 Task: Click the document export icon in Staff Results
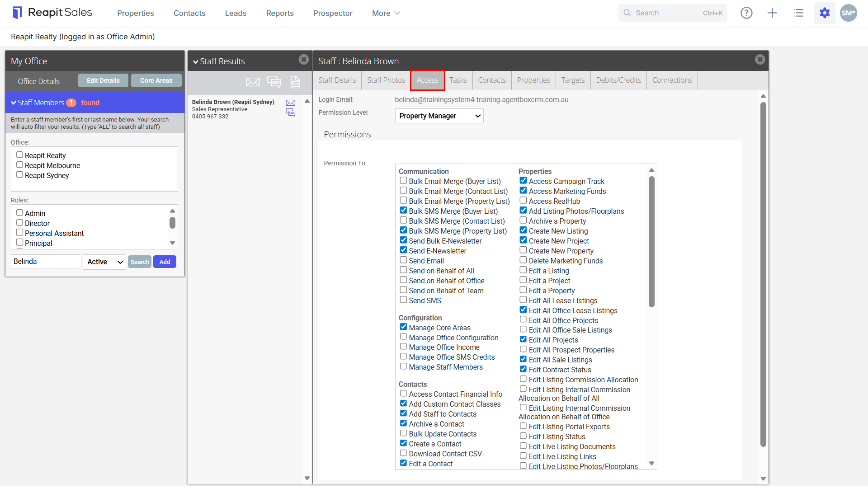pyautogui.click(x=295, y=82)
